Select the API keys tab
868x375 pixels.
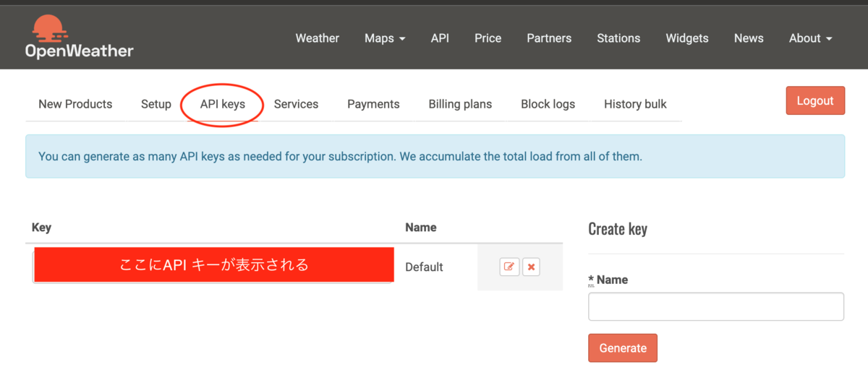(223, 104)
